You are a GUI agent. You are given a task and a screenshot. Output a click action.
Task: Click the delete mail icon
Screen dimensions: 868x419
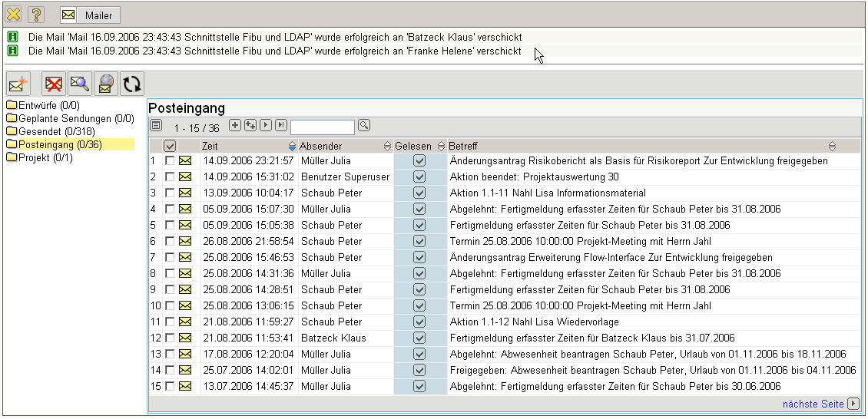[x=54, y=84]
